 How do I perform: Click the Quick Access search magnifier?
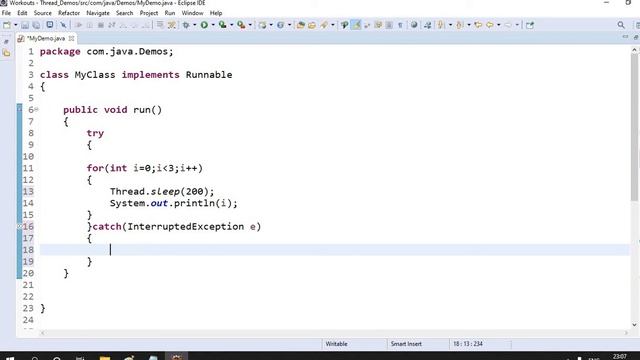(621, 25)
